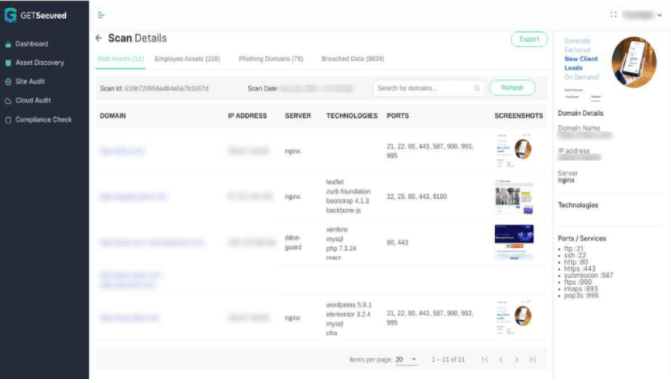
Task: Click the https :443 service entry
Action: click(579, 269)
